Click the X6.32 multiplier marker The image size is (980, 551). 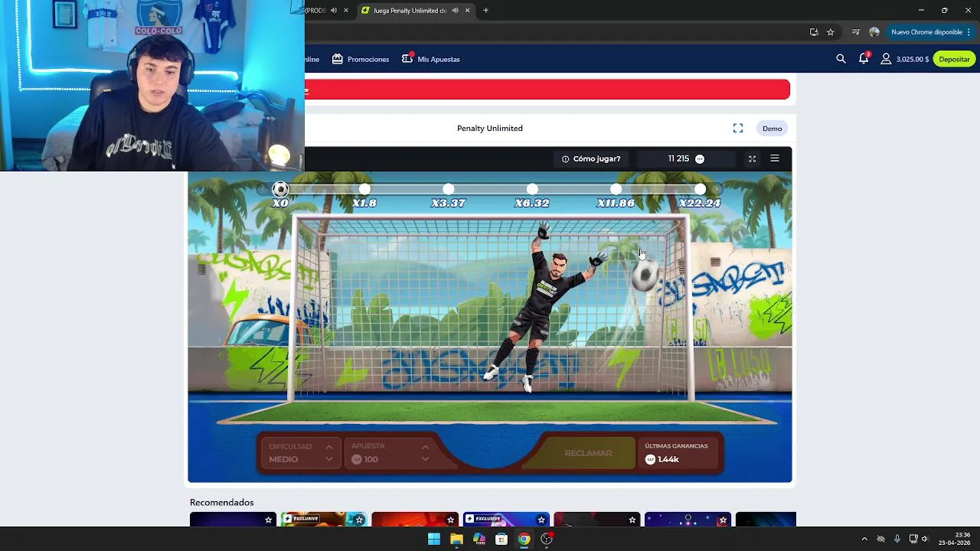[x=532, y=189]
